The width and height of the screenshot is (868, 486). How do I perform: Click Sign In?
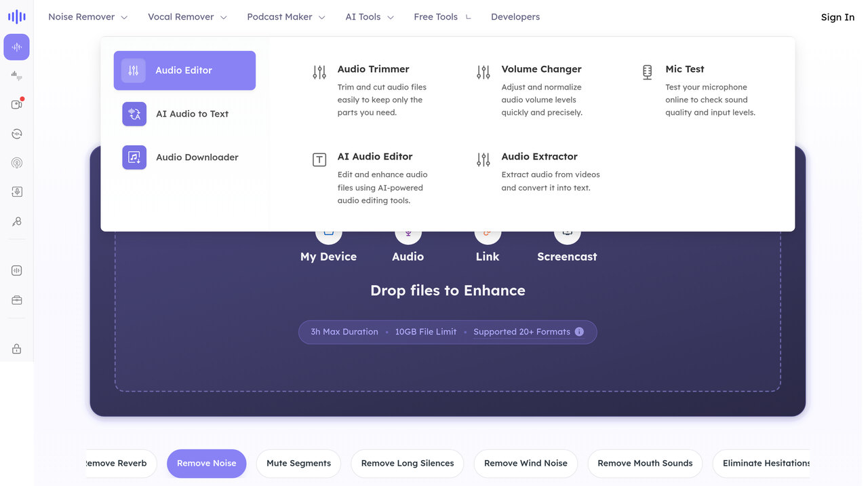[x=837, y=17]
